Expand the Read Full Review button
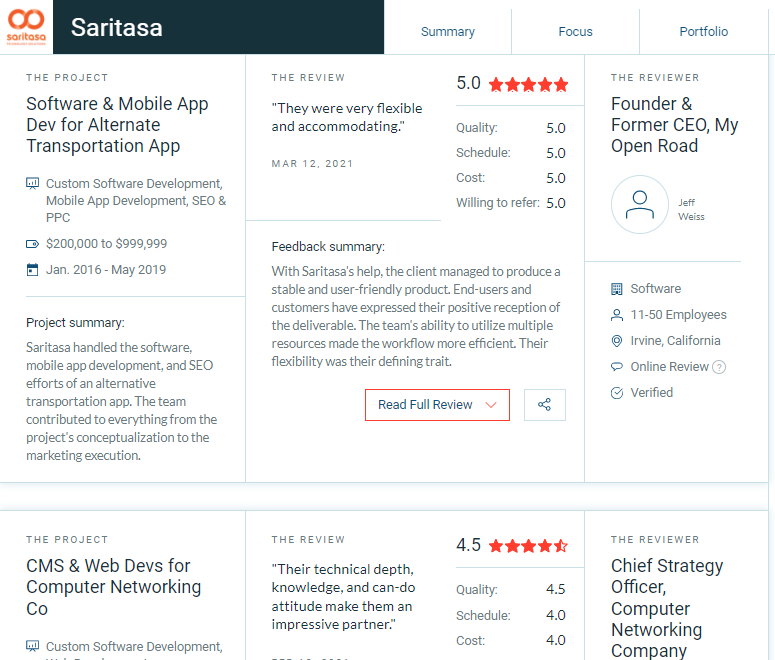 (437, 405)
